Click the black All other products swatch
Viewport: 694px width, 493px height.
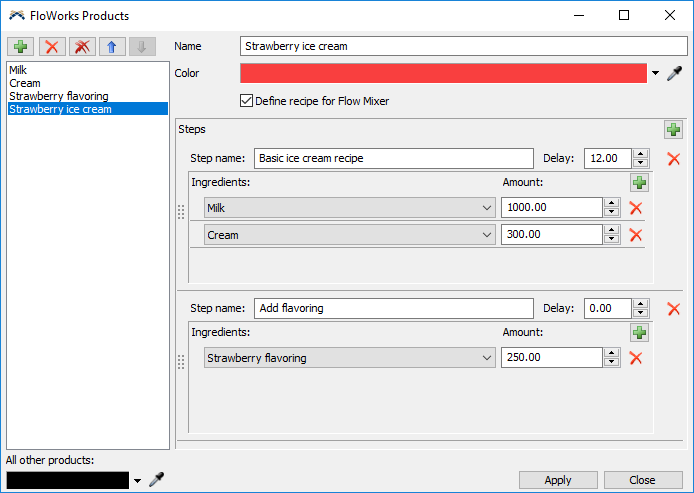coord(67,481)
